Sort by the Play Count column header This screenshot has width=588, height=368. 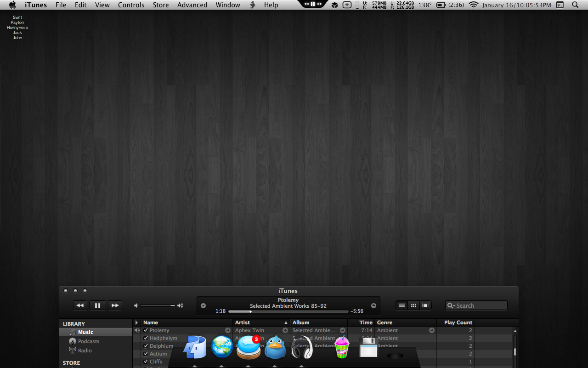click(x=455, y=322)
